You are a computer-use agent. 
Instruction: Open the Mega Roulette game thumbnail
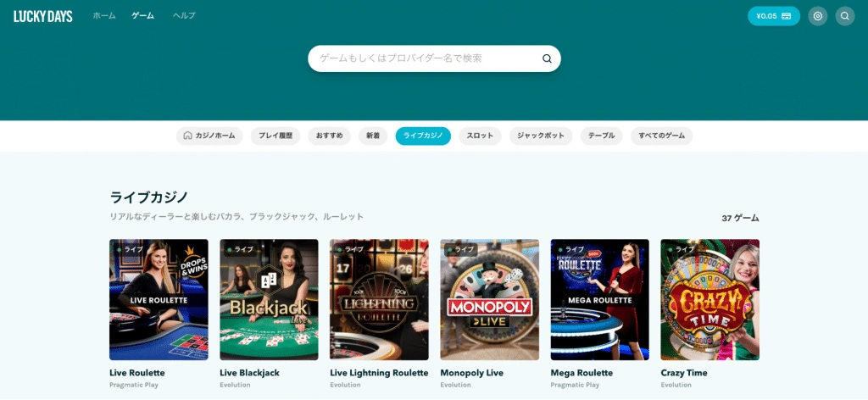pyautogui.click(x=600, y=299)
